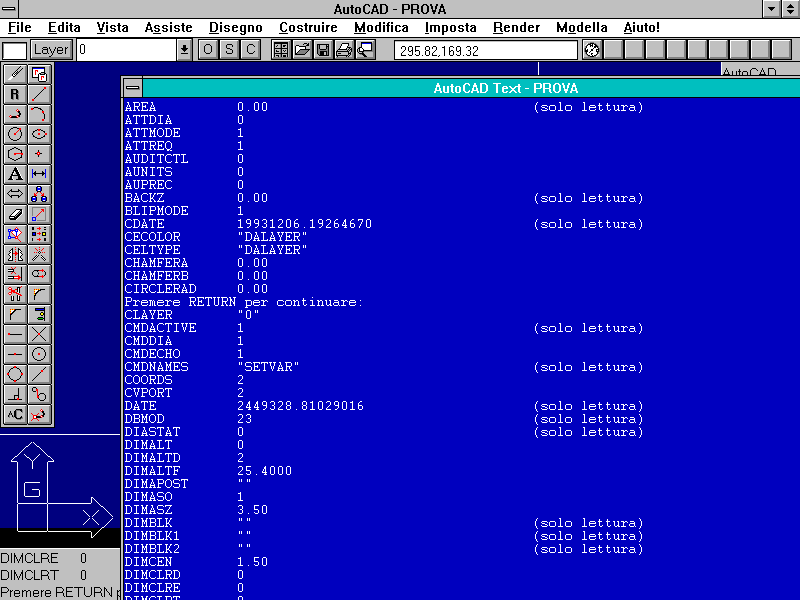Open the Assiste menu
This screenshot has height=600, width=800.
pos(168,28)
